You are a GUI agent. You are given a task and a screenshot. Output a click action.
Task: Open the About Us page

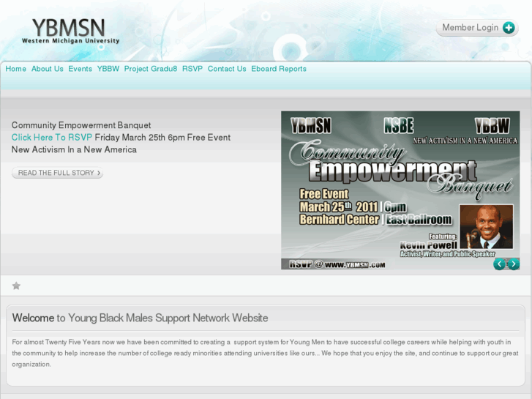coord(48,69)
